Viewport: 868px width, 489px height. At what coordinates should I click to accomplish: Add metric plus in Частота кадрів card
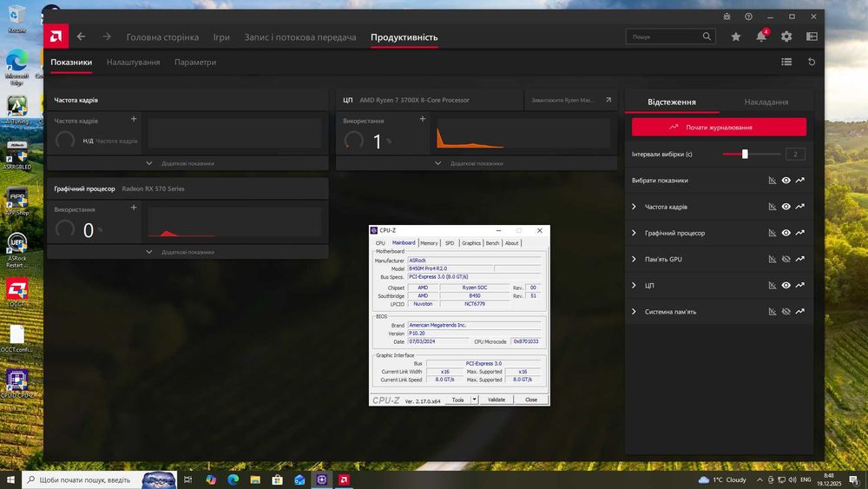134,119
